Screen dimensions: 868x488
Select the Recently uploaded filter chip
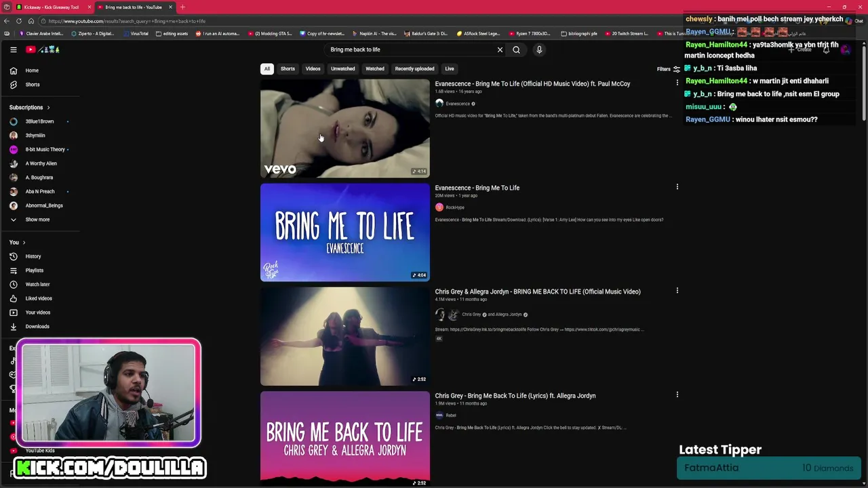[x=414, y=68]
